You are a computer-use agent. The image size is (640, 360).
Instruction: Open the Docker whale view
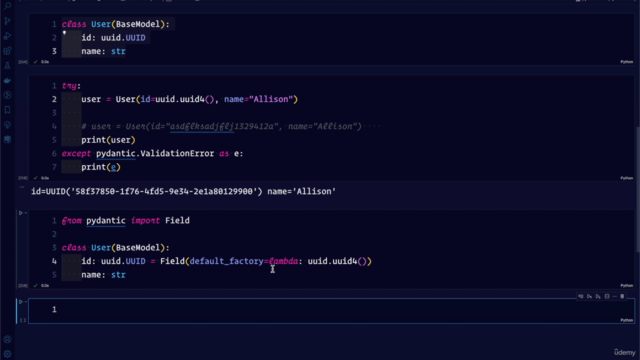(x=7, y=80)
